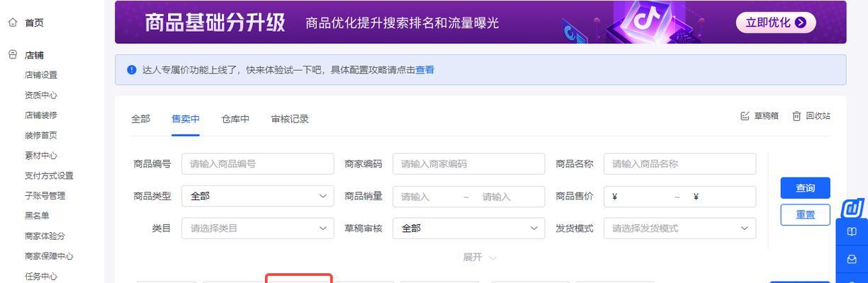The width and height of the screenshot is (868, 283).
Task: Switch to the 仓库中 tab
Action: [235, 119]
